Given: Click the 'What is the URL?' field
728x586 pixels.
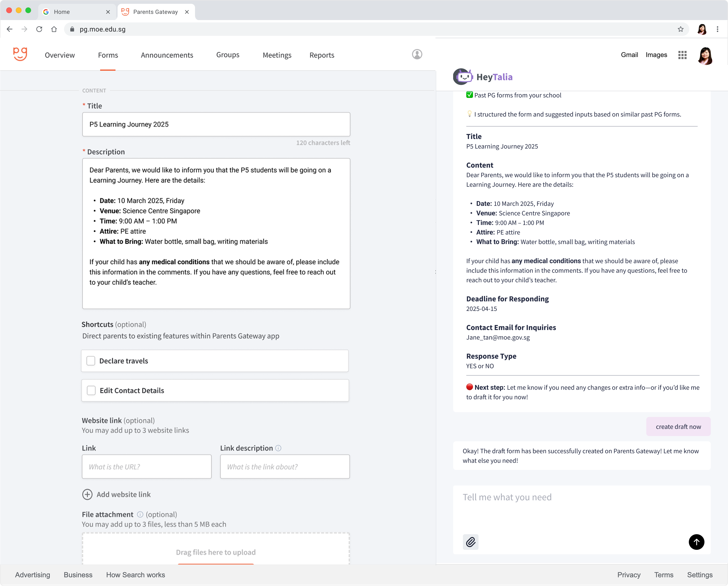Looking at the screenshot, I should (x=147, y=467).
